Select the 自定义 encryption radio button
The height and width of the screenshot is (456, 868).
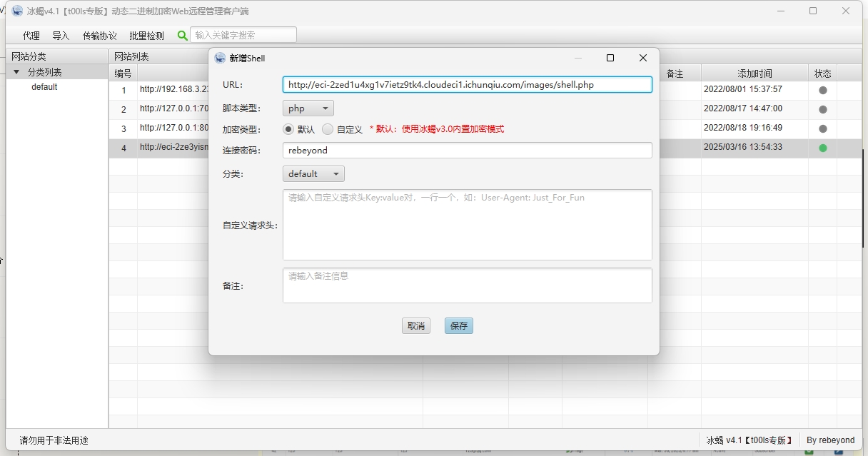(x=328, y=129)
